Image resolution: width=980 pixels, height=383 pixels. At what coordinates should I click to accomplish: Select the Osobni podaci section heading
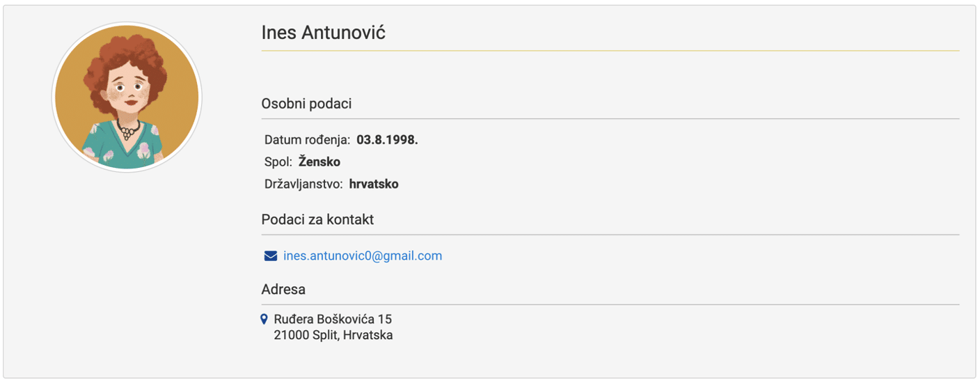(x=306, y=104)
